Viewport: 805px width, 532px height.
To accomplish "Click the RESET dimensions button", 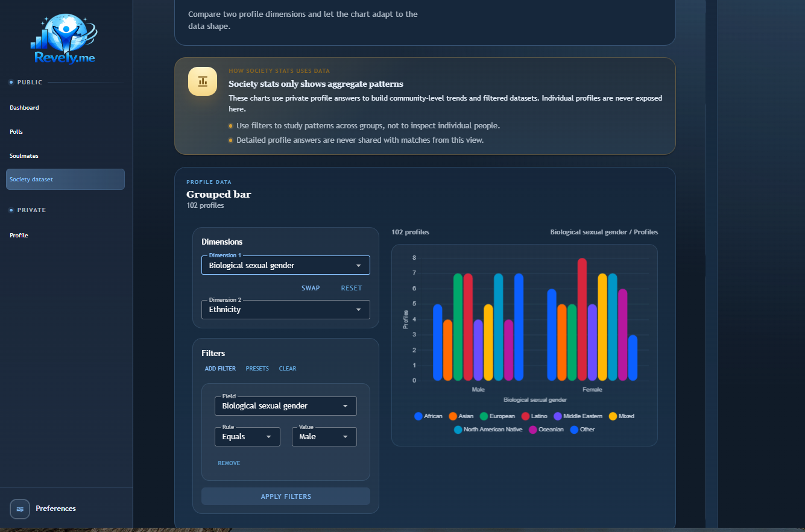I will [352, 288].
